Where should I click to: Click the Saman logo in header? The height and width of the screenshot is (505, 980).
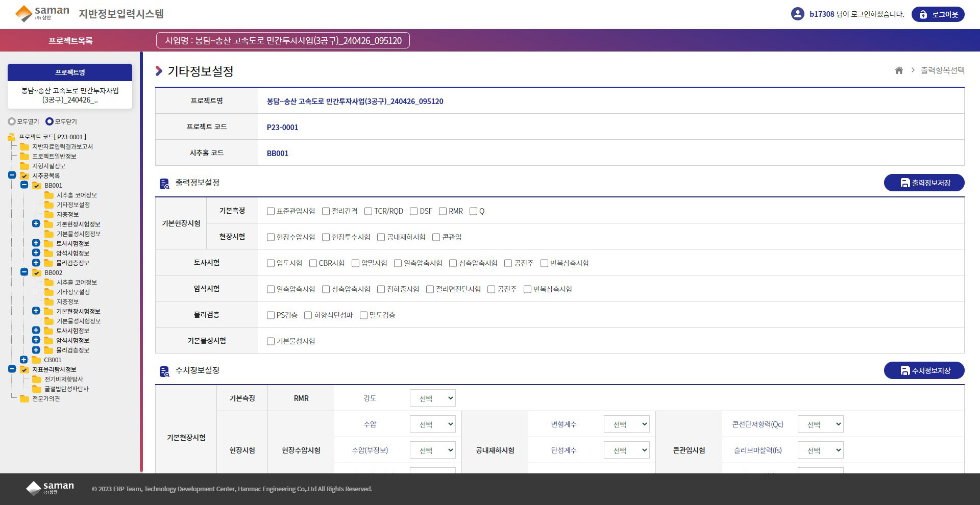pyautogui.click(x=42, y=14)
